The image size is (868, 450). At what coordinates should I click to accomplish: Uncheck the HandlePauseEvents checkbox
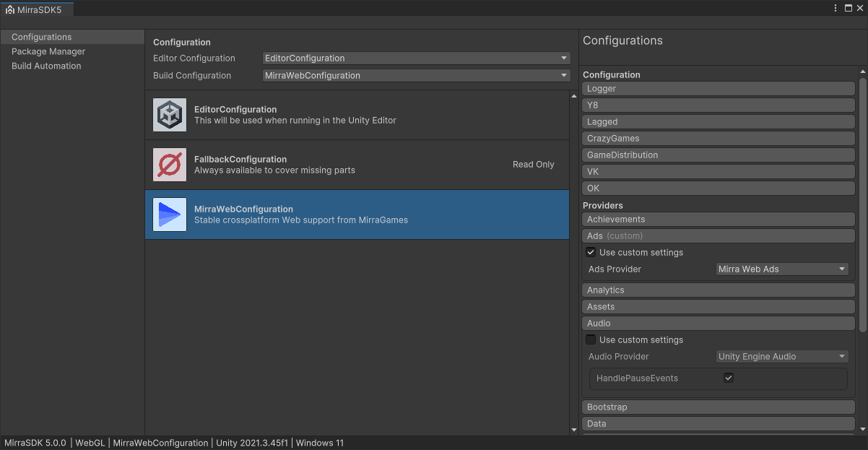tap(729, 378)
